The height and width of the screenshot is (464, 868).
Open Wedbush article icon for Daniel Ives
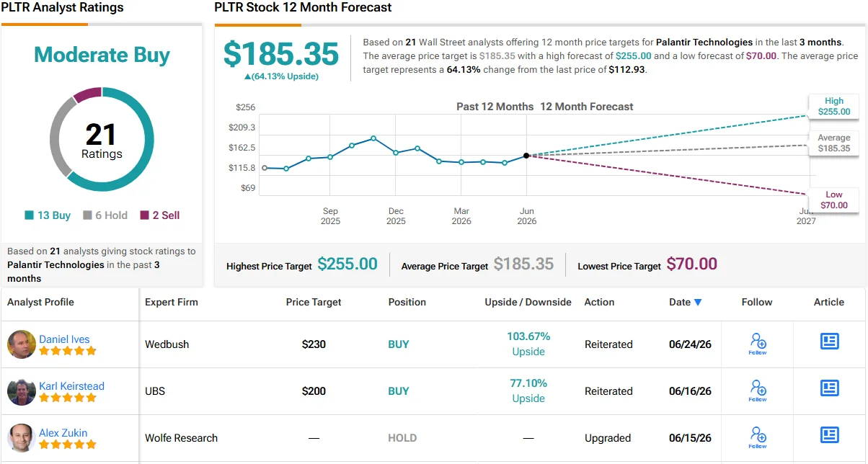pos(830,342)
